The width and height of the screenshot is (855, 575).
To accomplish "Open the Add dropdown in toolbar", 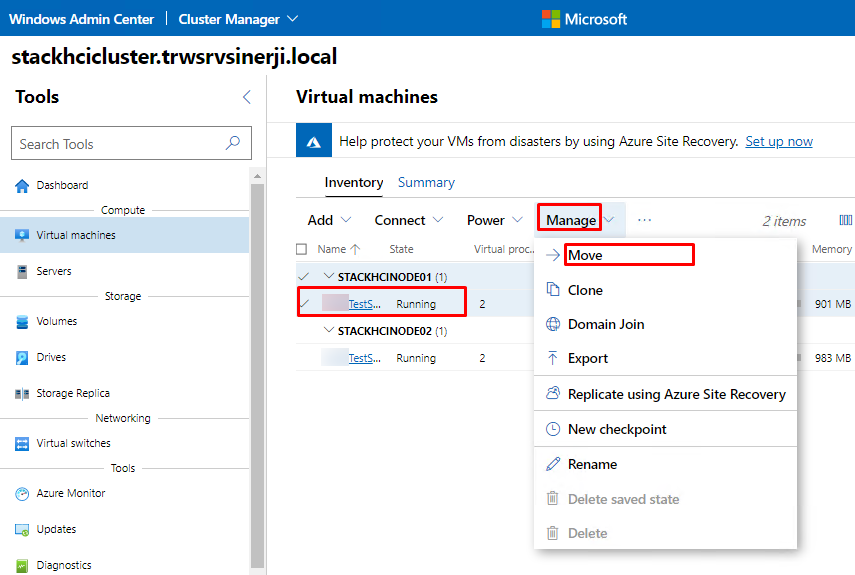I will click(329, 220).
